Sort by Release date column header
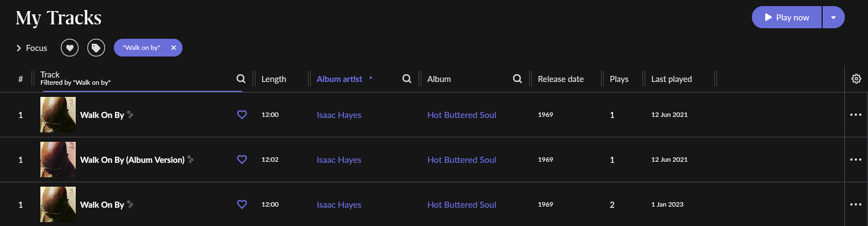Viewport: 868px width, 226px height. point(561,79)
